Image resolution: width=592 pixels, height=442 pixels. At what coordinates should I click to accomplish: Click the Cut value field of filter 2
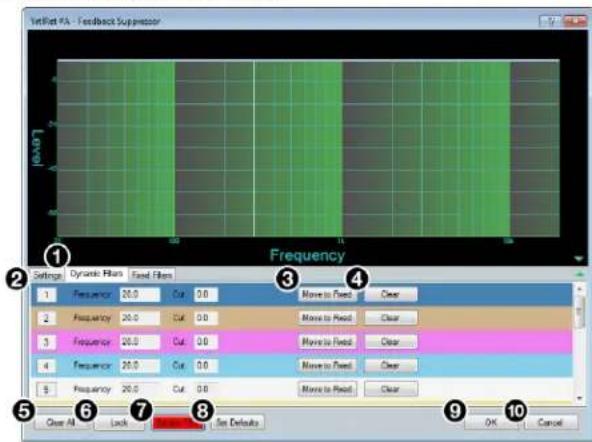[206, 318]
